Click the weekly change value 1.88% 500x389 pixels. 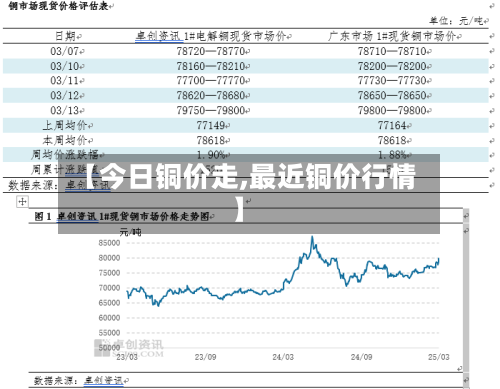click(392, 155)
